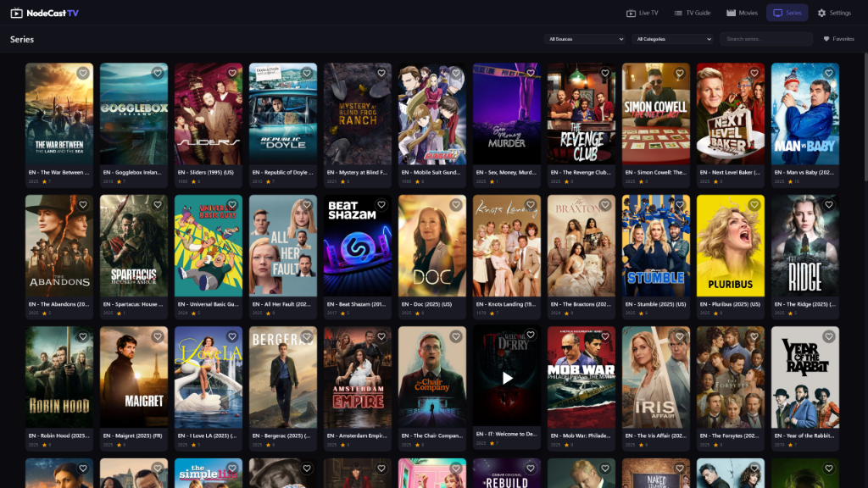The width and height of the screenshot is (868, 488).
Task: Click the heart icon on Year of the Rabbit
Action: [829, 336]
